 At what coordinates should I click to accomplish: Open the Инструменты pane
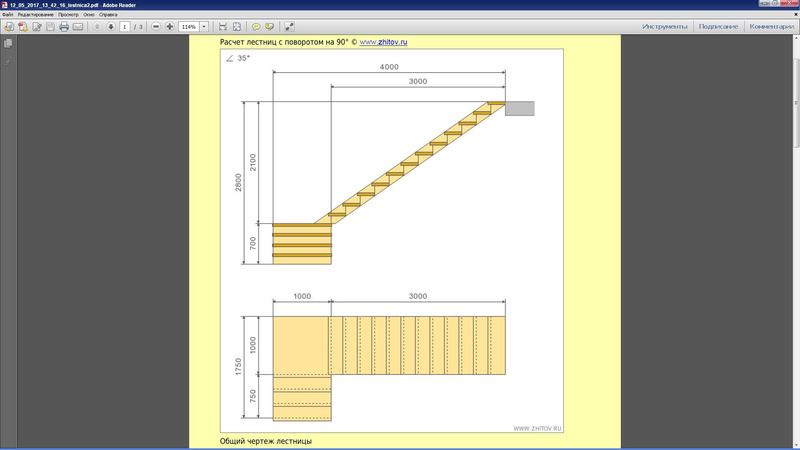pyautogui.click(x=665, y=26)
